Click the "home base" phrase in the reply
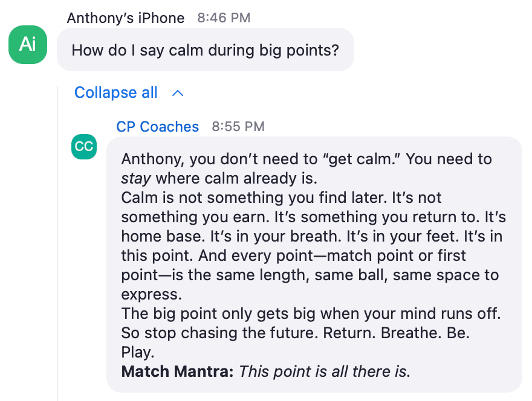Image resolution: width=532 pixels, height=401 pixels. tap(163, 236)
